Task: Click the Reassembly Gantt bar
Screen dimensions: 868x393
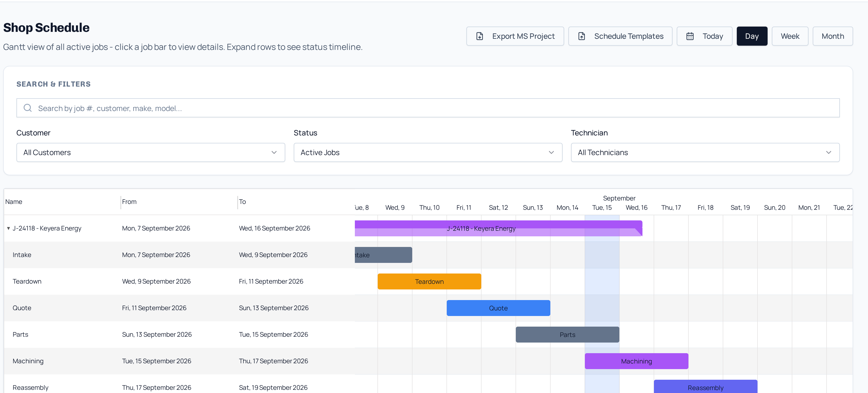Action: [706, 387]
